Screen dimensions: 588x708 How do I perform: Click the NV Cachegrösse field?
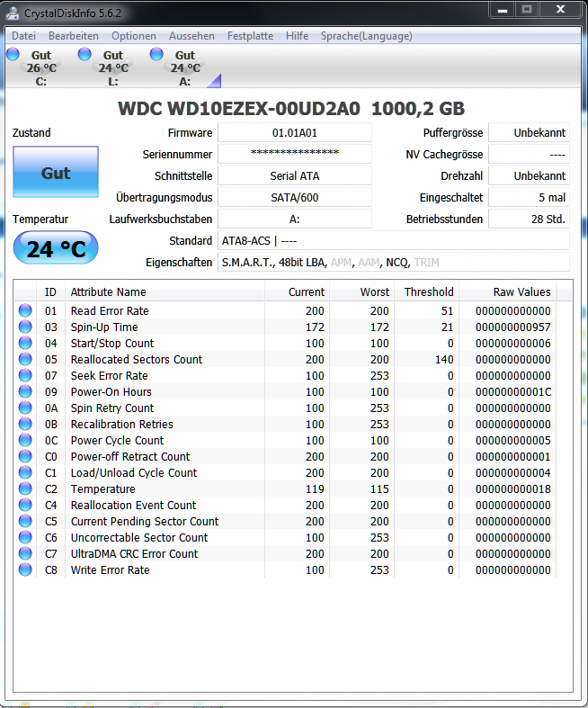point(529,154)
